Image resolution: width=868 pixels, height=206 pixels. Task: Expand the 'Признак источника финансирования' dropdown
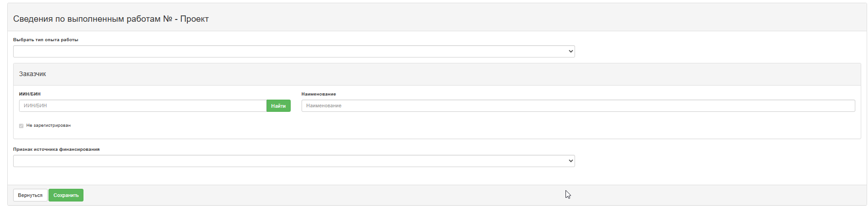[x=294, y=161]
